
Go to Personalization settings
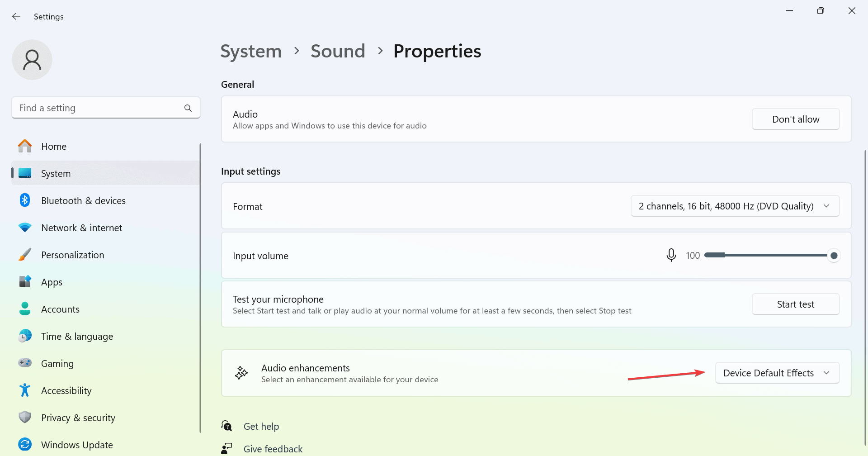[x=72, y=255]
